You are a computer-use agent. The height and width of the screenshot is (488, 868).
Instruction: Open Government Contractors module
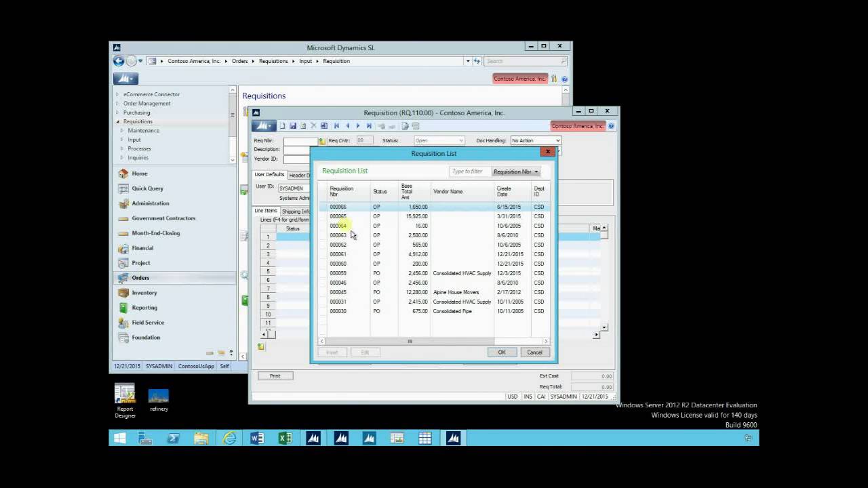pyautogui.click(x=163, y=218)
